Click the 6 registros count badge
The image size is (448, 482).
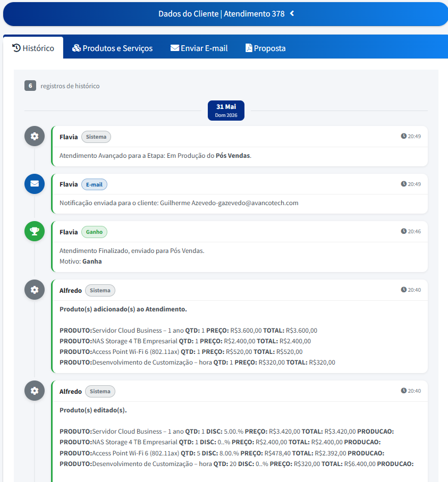click(x=30, y=86)
